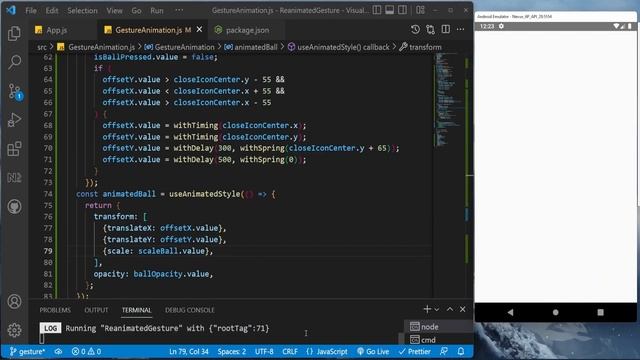The width and height of the screenshot is (640, 360).
Task: Switch to the App.js editor tab
Action: click(56, 30)
